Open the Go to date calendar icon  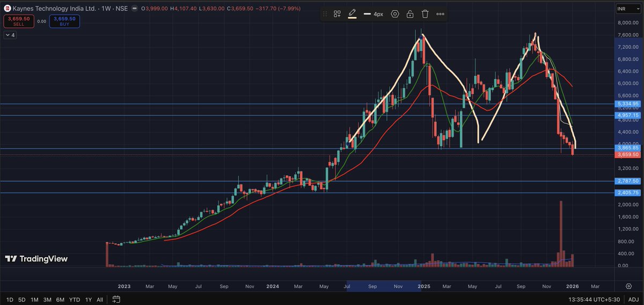[x=116, y=300]
